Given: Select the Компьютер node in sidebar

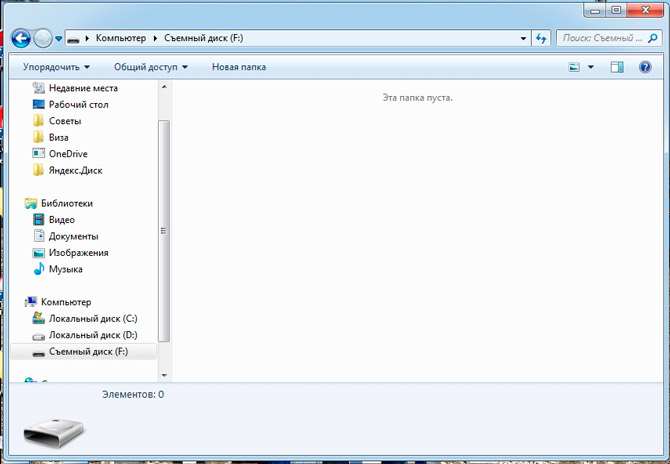Looking at the screenshot, I should tap(66, 302).
